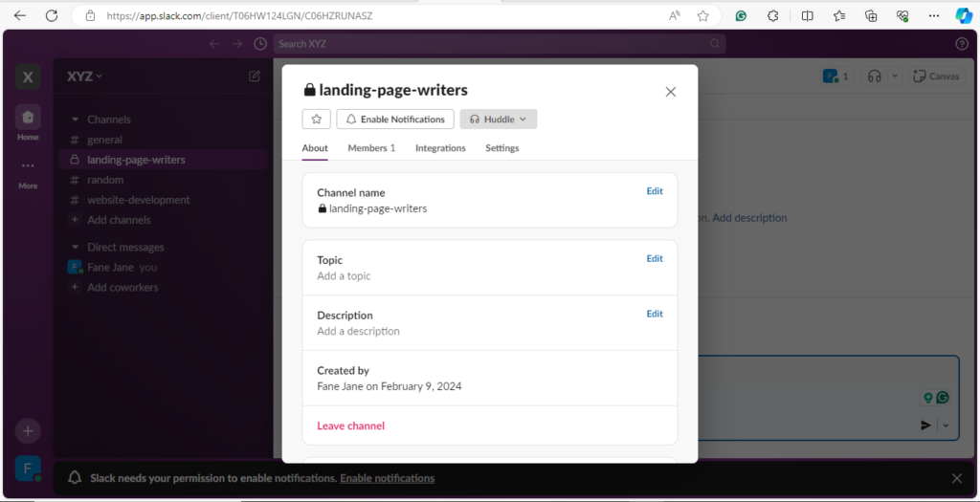
Task: Click the compose new message icon
Action: 255,76
